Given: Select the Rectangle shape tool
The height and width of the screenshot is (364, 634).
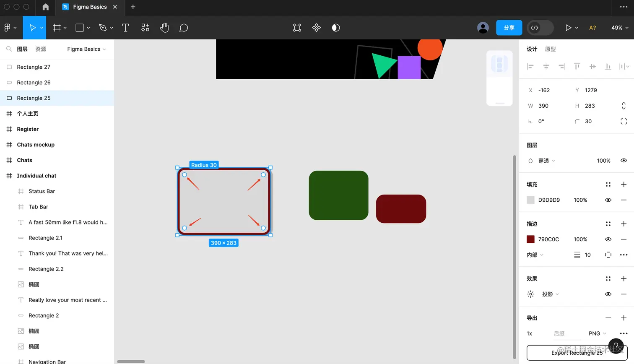Looking at the screenshot, I should point(79,28).
